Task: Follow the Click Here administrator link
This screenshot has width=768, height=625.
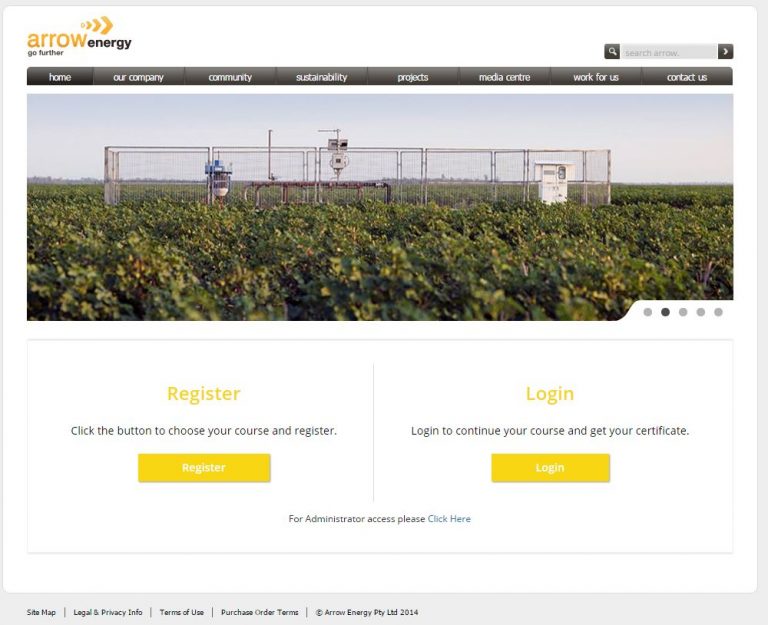Action: pos(449,519)
